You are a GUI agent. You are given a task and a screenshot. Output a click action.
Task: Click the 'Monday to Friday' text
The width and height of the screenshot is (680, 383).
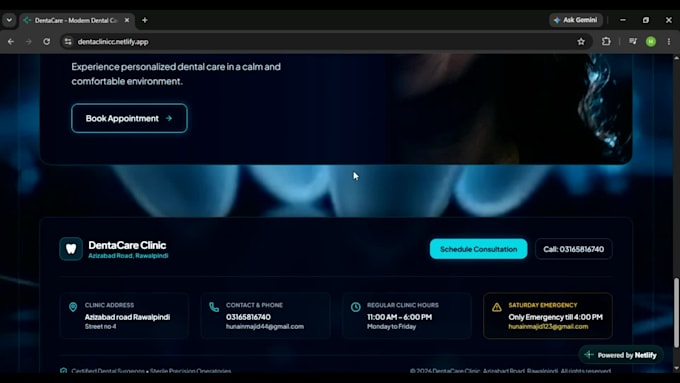click(391, 327)
